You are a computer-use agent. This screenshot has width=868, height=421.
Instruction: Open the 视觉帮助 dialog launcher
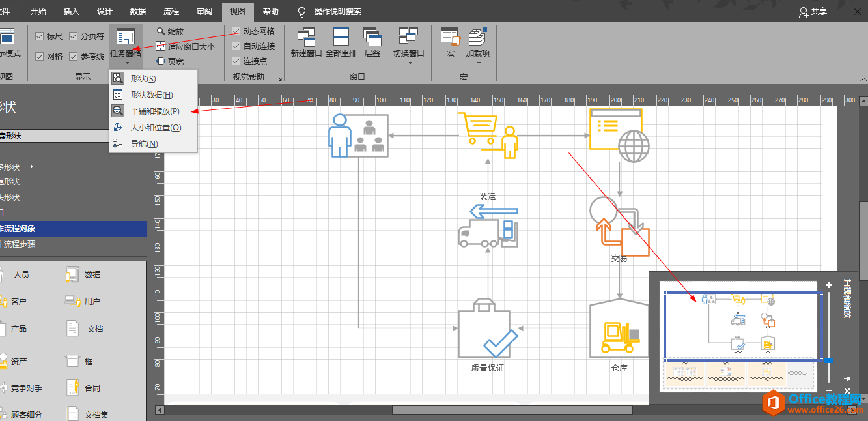pyautogui.click(x=279, y=78)
